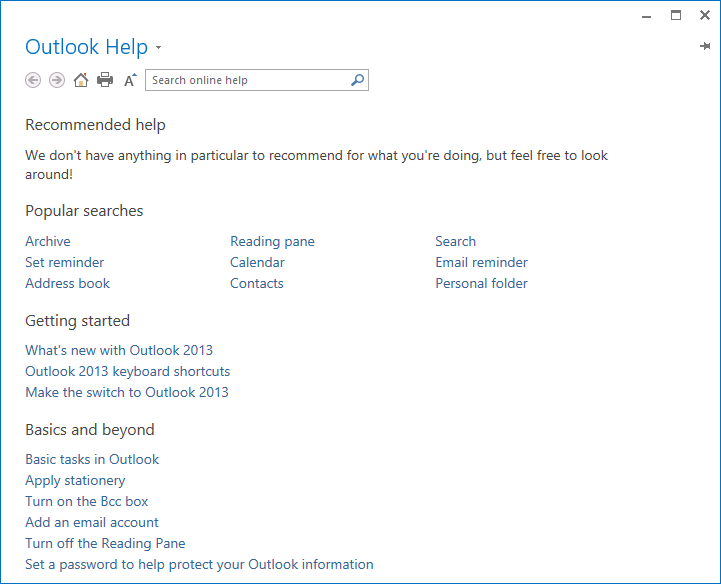Open the Search popular search link

(x=456, y=241)
